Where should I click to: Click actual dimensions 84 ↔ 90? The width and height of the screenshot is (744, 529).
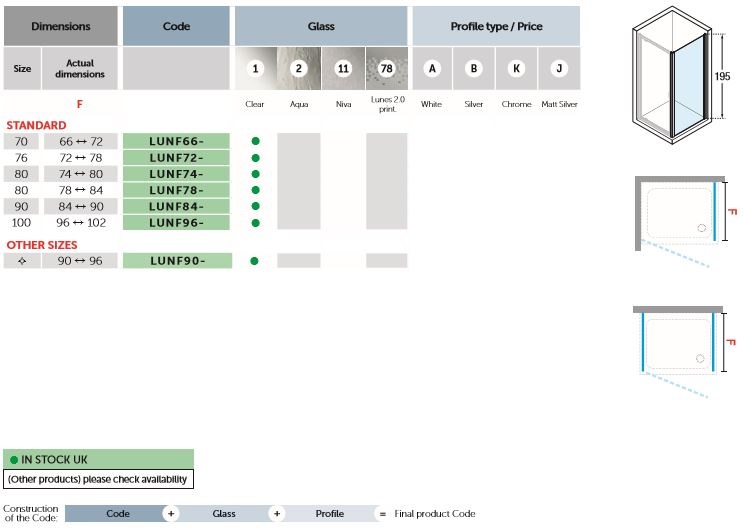tap(81, 206)
